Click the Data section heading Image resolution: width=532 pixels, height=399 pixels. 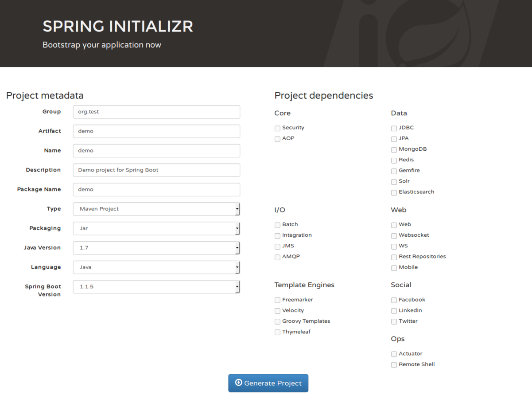tap(399, 113)
